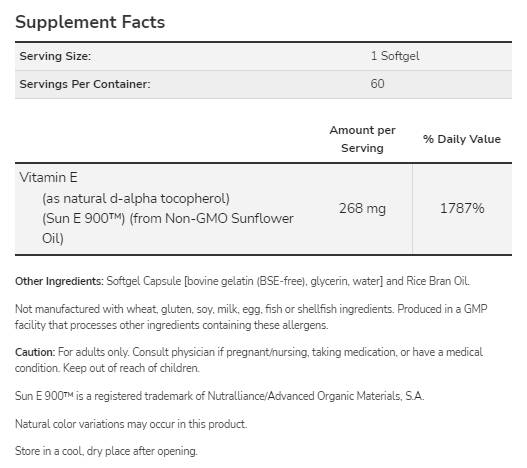Click the Caution bold label
Image resolution: width=527 pixels, height=468 pixels.
(35, 352)
